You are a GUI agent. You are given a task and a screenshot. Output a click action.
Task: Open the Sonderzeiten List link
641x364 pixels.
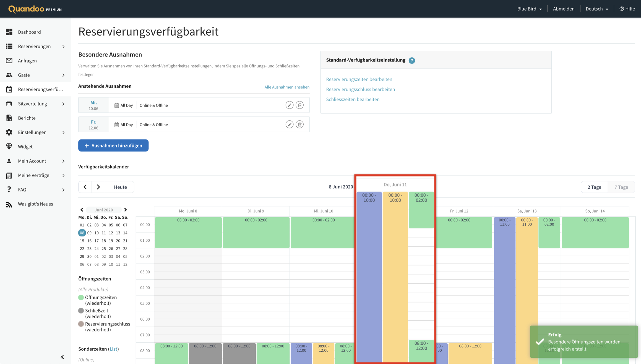(x=113, y=349)
